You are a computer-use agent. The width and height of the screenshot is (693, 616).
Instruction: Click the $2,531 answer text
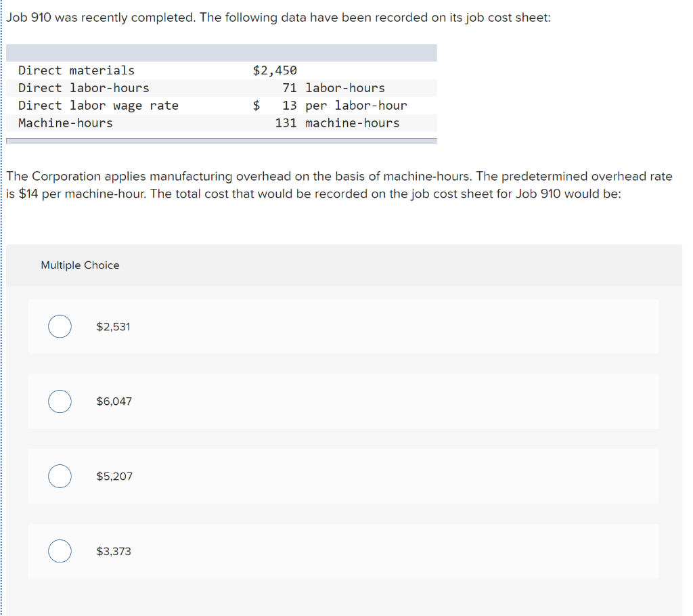tap(114, 327)
